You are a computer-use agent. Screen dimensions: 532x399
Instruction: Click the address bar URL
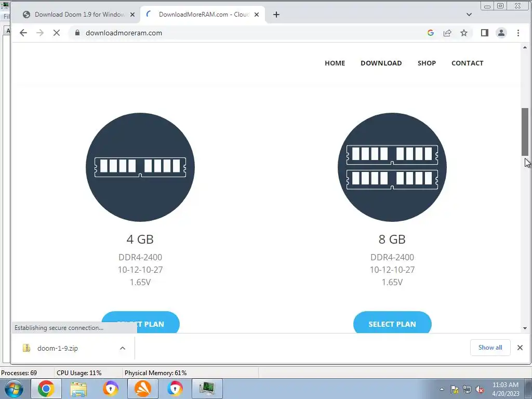click(x=124, y=33)
